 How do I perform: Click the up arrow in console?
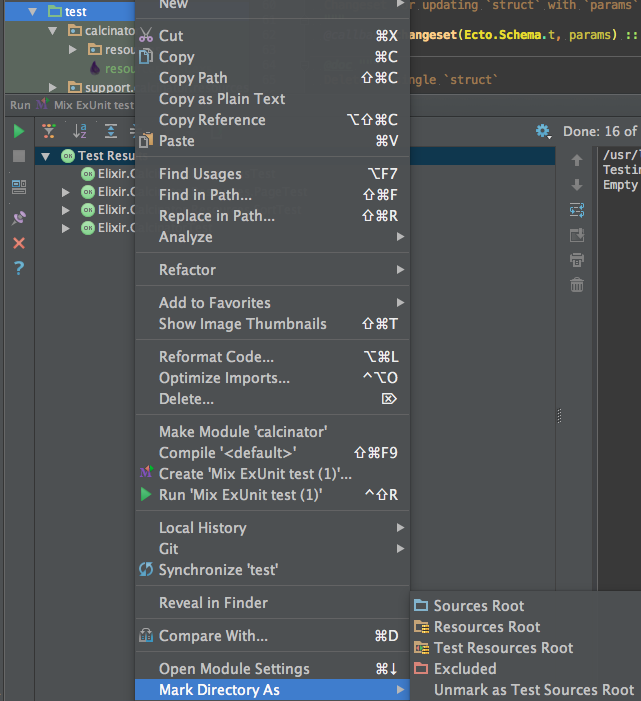click(x=577, y=160)
